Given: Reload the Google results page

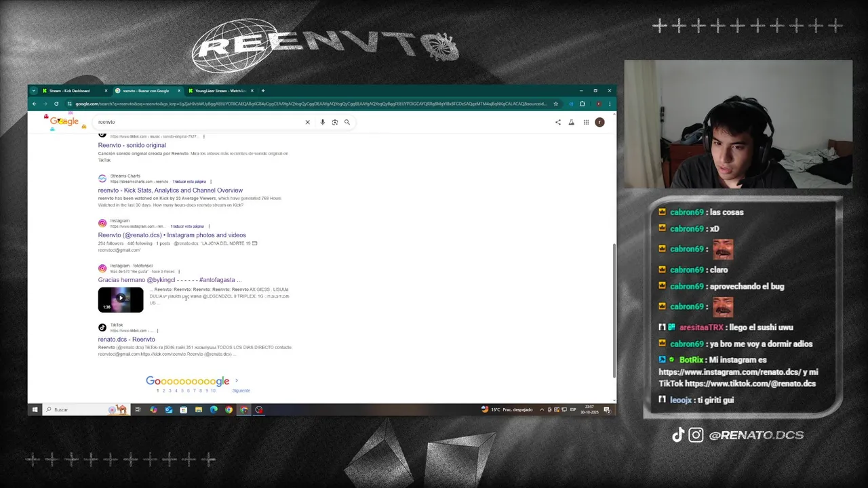Looking at the screenshot, I should click(x=56, y=104).
